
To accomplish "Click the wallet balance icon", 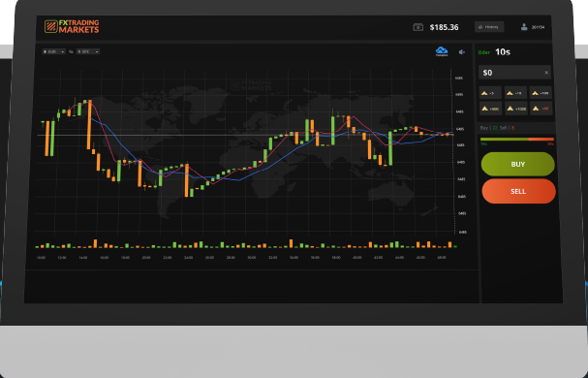I will point(418,27).
